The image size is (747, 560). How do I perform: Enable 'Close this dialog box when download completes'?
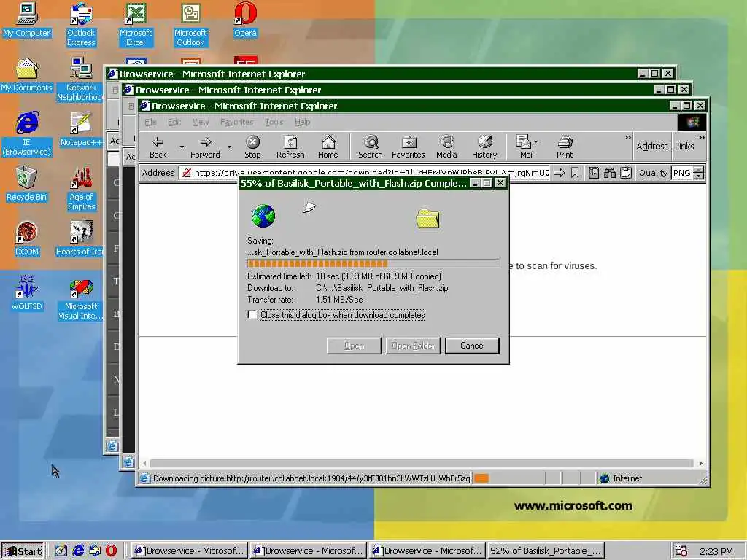[252, 315]
